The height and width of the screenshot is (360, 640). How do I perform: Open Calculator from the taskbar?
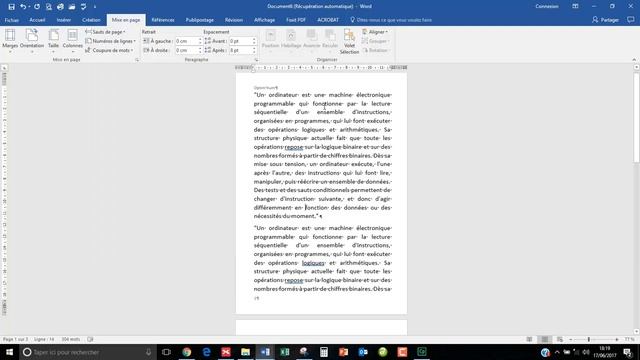324,352
